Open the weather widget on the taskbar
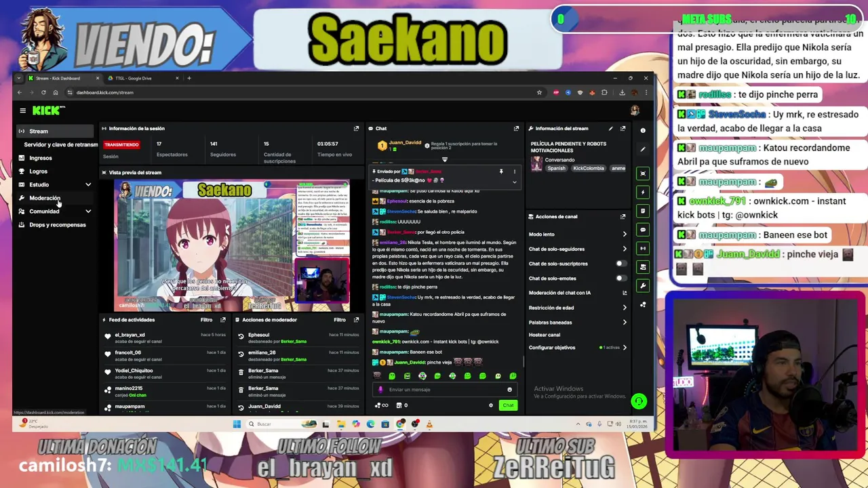The height and width of the screenshot is (488, 868). [33, 424]
